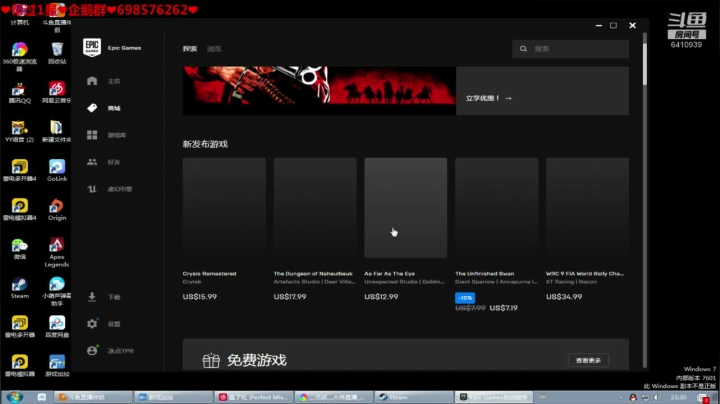Click the Origin desktop icon
Viewport: 720px width, 404px height.
click(57, 206)
